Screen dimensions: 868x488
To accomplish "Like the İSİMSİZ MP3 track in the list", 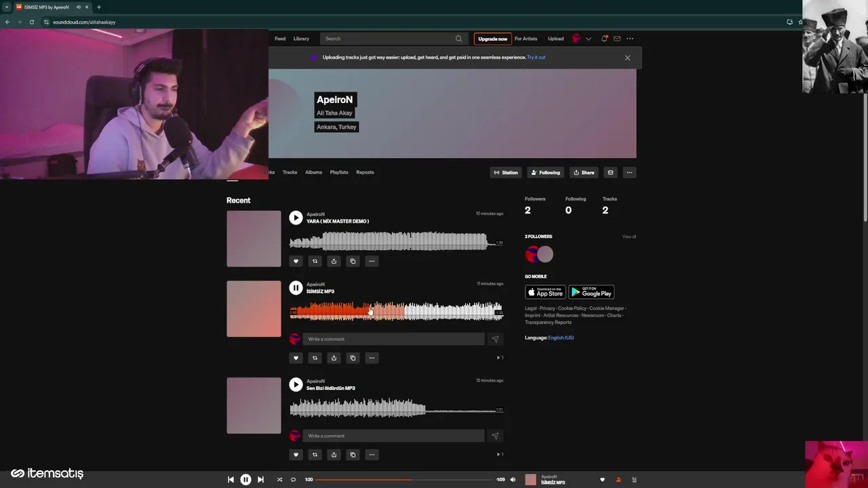I will (296, 358).
